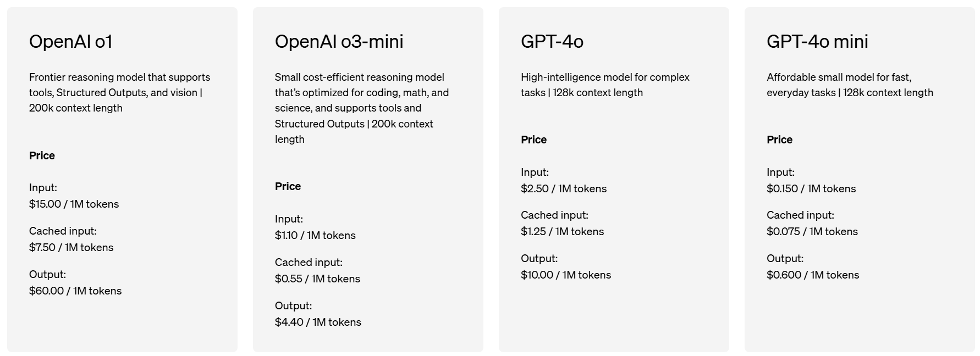Click the "Affordable small model" description text

850,85
